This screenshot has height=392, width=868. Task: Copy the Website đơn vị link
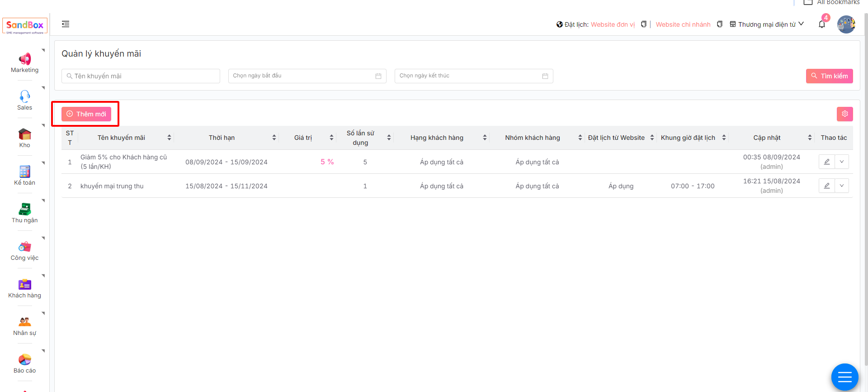[x=643, y=24]
